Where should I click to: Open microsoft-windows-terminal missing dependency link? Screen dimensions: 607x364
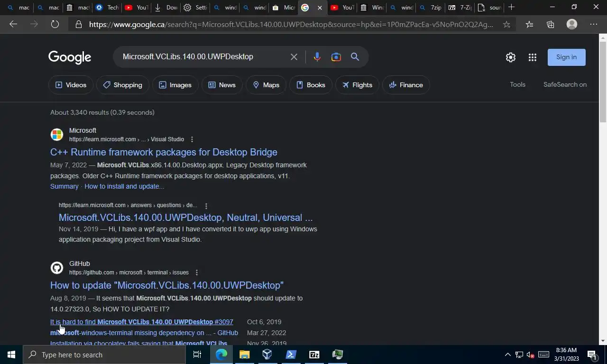pos(144,333)
